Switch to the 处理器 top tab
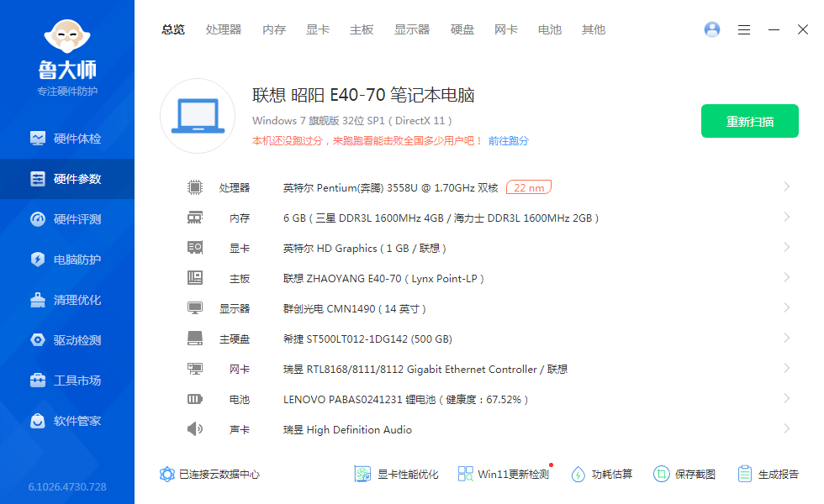 (x=224, y=30)
